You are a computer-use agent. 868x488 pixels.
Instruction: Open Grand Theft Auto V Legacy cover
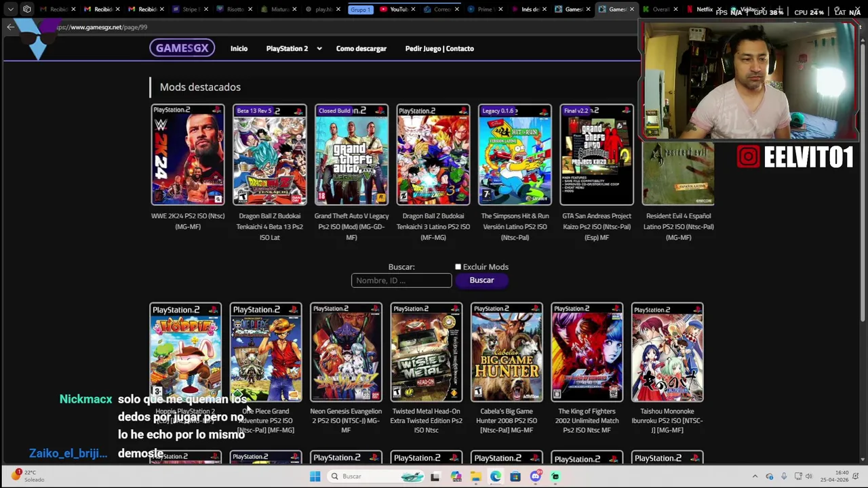pos(351,155)
